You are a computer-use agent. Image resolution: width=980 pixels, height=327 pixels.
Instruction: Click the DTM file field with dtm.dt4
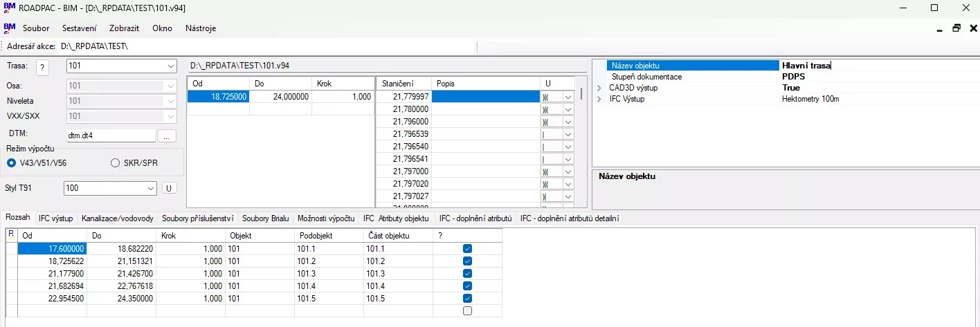click(111, 136)
